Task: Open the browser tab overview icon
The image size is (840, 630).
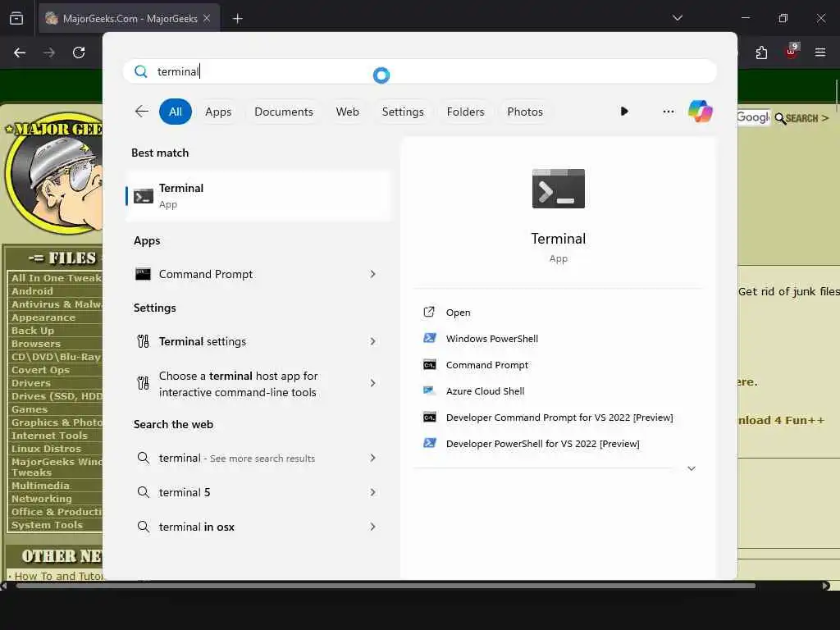Action: pyautogui.click(x=16, y=19)
